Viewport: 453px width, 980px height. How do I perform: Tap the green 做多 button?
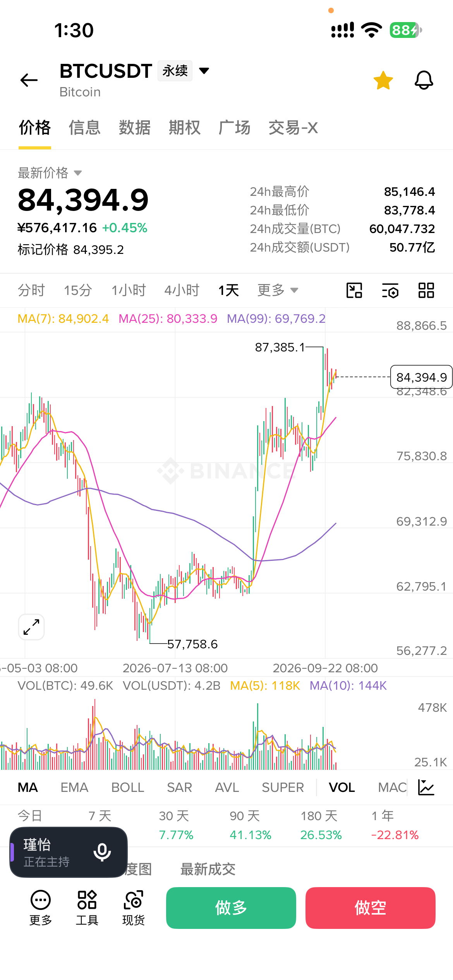pyautogui.click(x=231, y=908)
